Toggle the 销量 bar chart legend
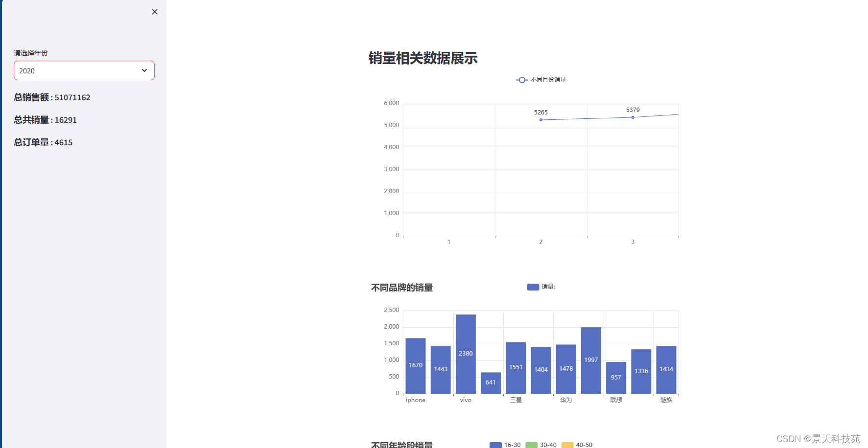This screenshot has height=448, width=868. coord(541,287)
